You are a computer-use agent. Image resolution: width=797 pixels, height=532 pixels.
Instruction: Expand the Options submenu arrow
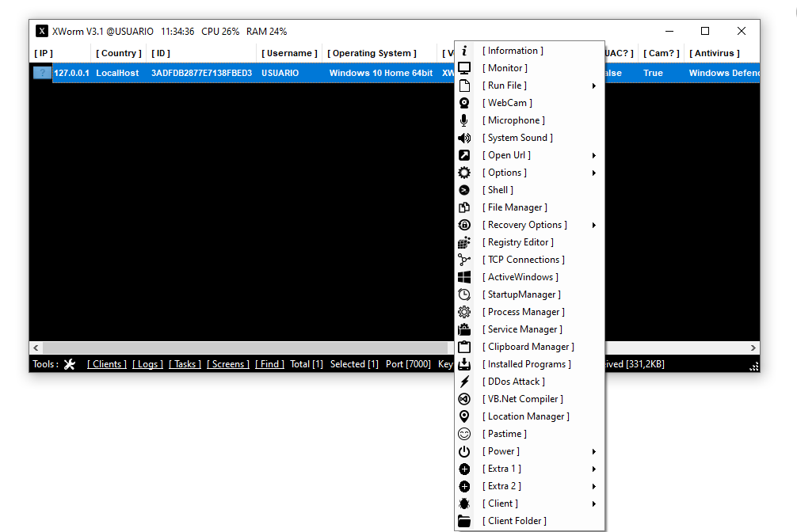coord(593,173)
